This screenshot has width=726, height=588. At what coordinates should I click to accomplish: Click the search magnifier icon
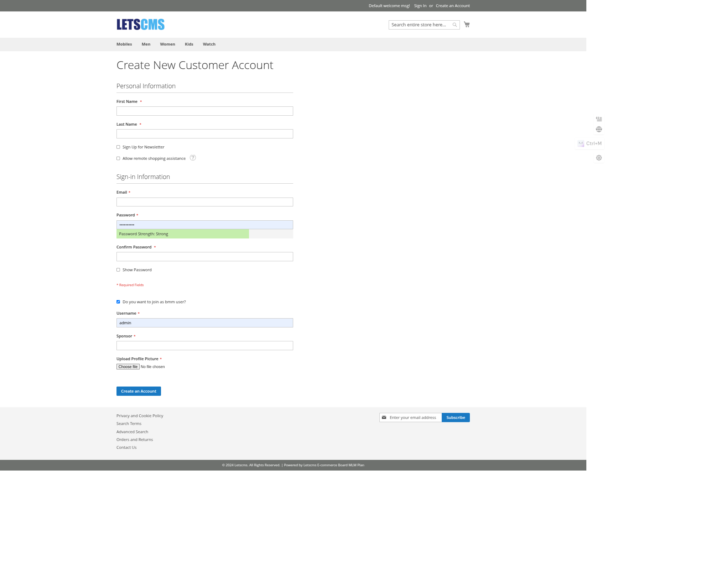coord(455,25)
